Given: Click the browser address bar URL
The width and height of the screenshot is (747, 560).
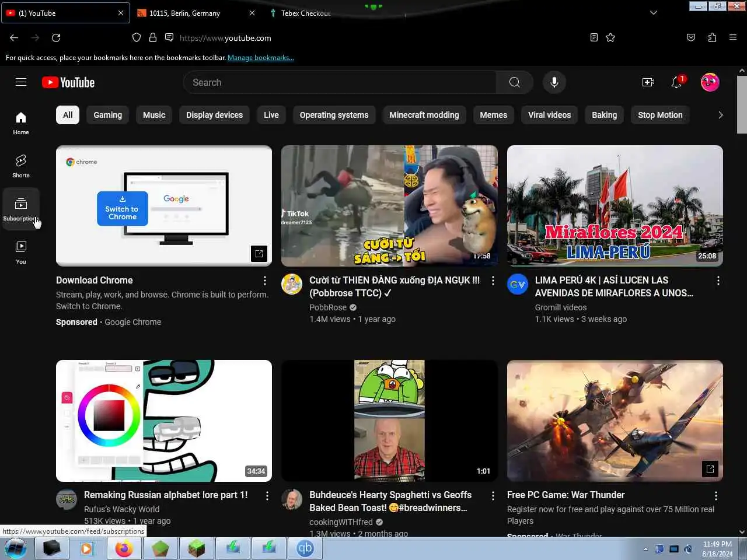Looking at the screenshot, I should pyautogui.click(x=225, y=38).
